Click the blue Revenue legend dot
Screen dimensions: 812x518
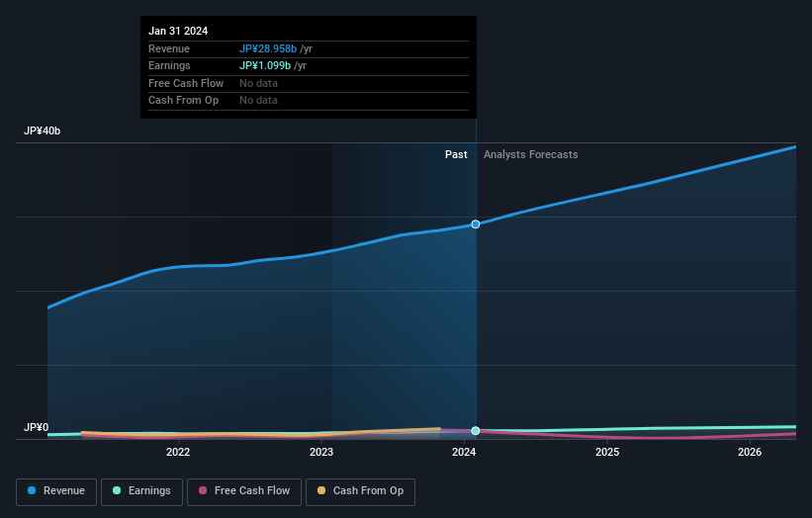tap(32, 490)
